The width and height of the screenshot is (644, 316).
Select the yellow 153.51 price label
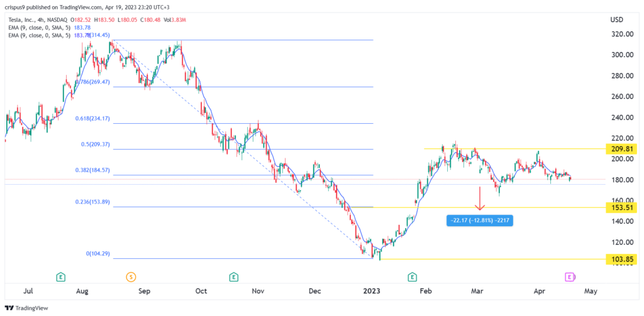[x=621, y=208]
